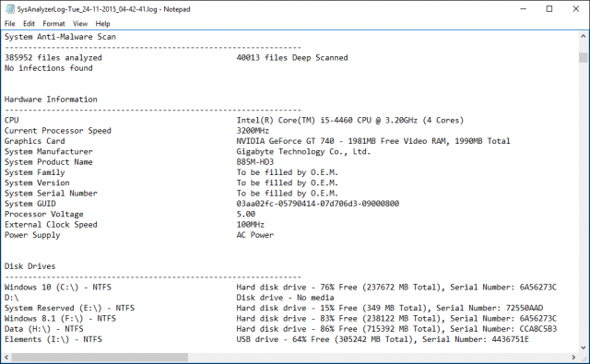Click the Notepad icon in title bar
The width and height of the screenshot is (590, 364).
(x=10, y=9)
